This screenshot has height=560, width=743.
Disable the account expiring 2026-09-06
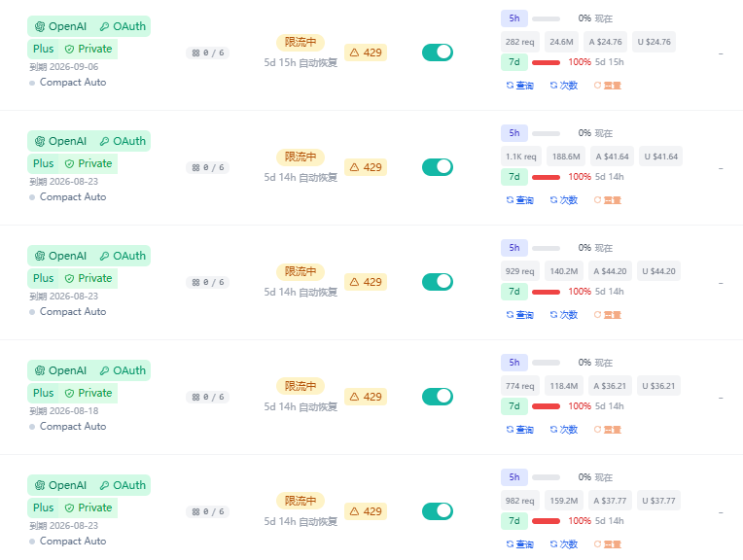pos(438,52)
